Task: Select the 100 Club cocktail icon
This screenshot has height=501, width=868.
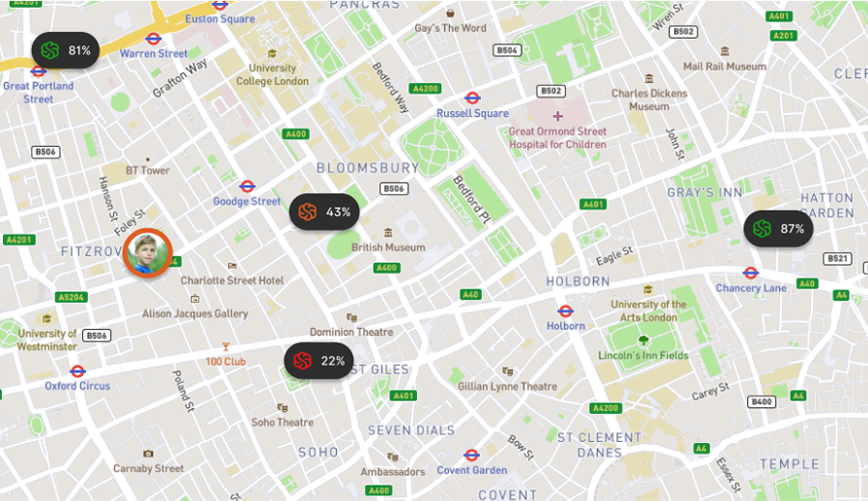Action: [225, 348]
